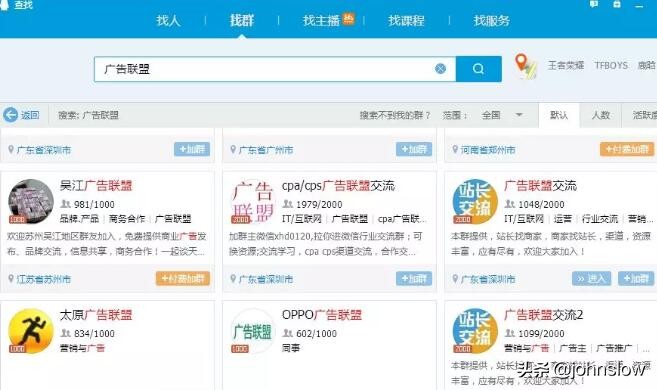Click the 834/1000 member count
657x390 pixels.
(x=94, y=334)
